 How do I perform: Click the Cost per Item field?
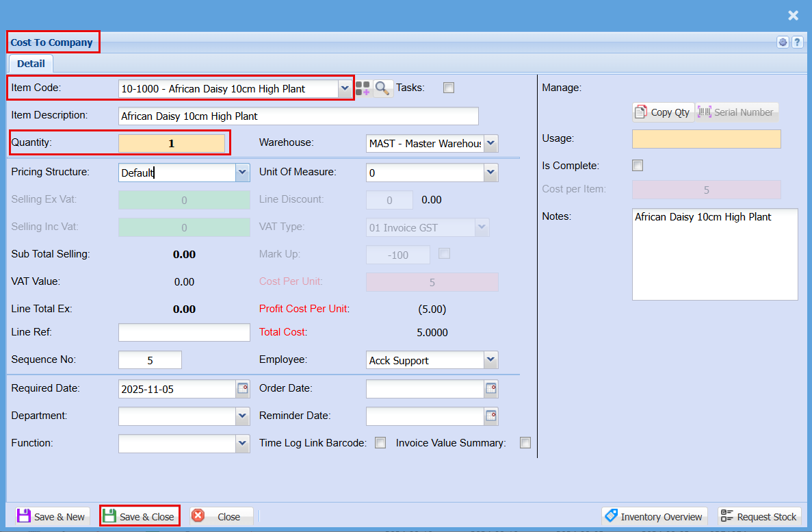click(707, 190)
